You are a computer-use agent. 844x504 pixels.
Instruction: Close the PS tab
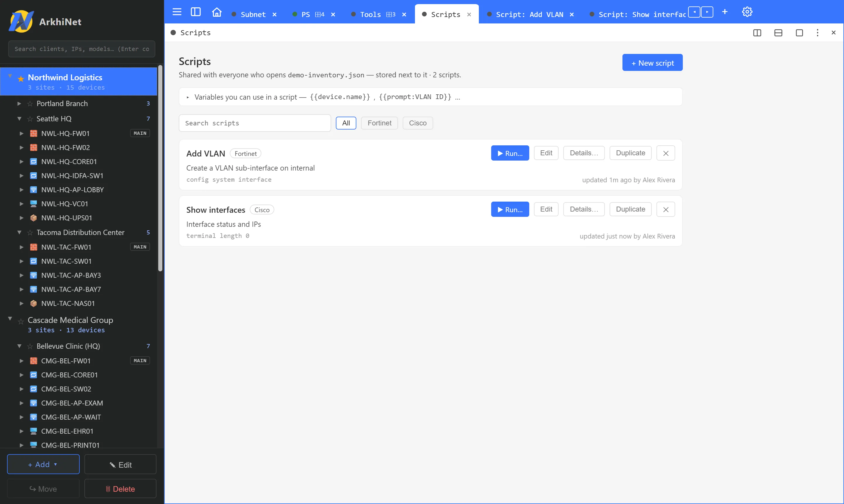[x=333, y=14]
